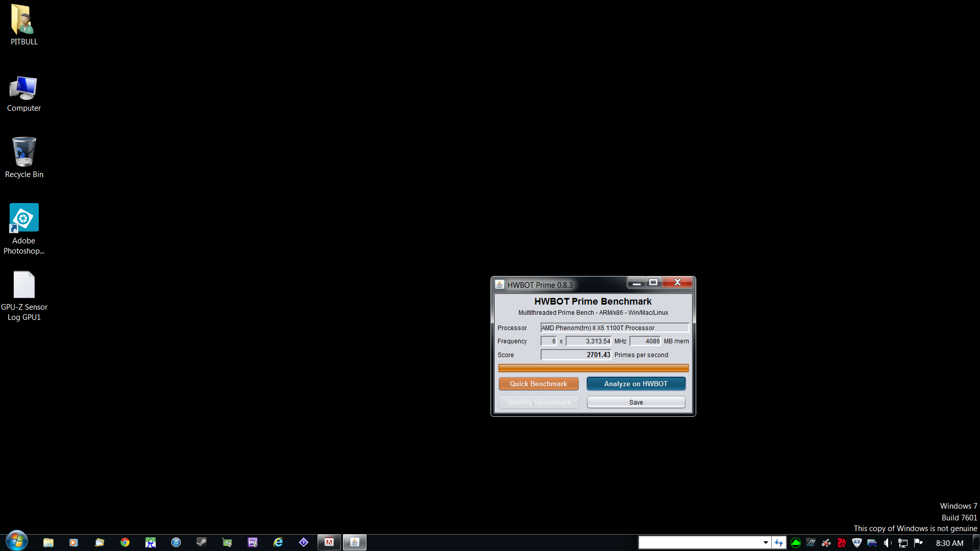The height and width of the screenshot is (551, 980).
Task: Maximize the HWBOT Prime window
Action: 653,283
